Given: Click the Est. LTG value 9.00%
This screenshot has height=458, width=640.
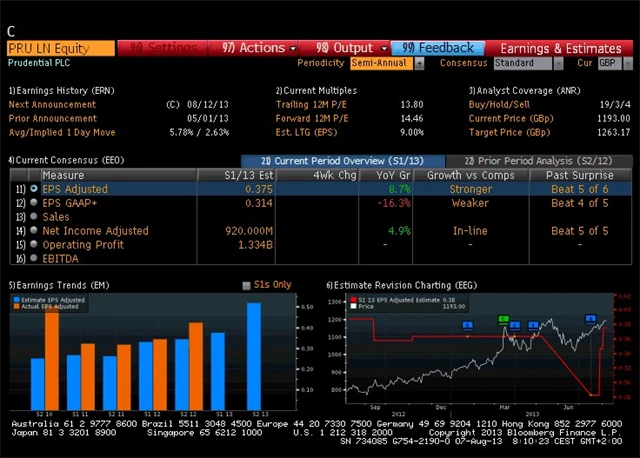Looking at the screenshot, I should (412, 132).
